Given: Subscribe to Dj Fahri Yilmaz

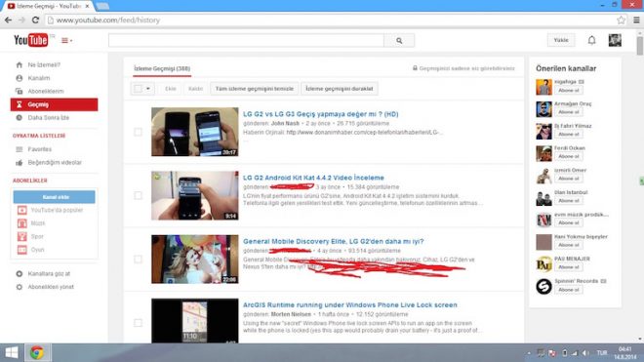Looking at the screenshot, I should click(x=569, y=135).
